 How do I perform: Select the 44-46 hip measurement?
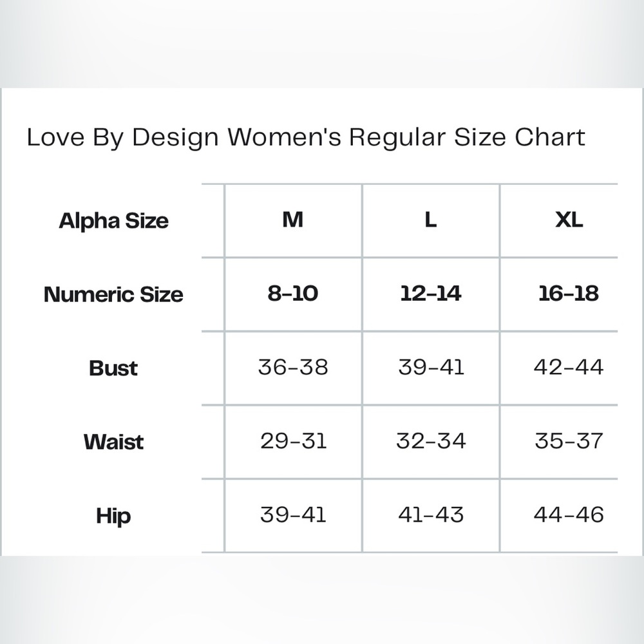tap(569, 515)
